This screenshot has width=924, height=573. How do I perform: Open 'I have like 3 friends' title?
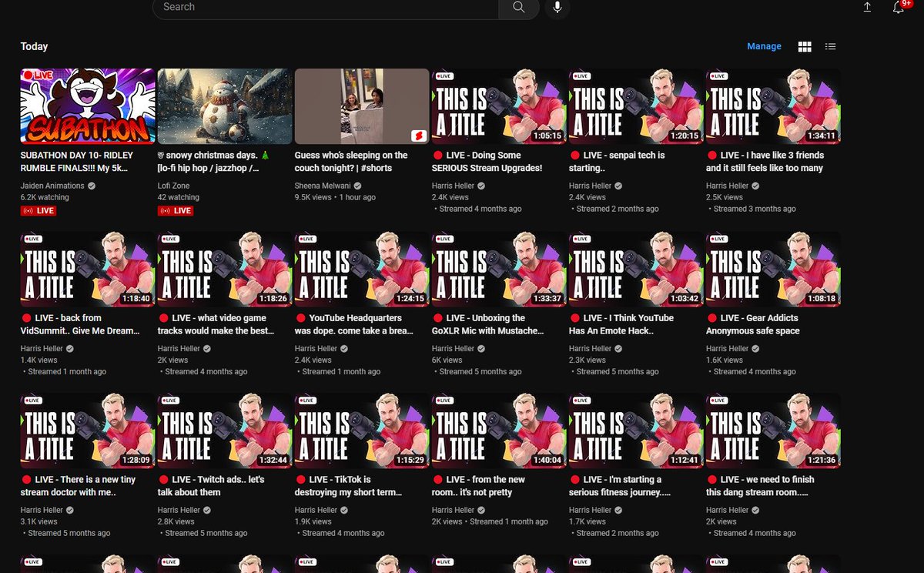(x=765, y=162)
